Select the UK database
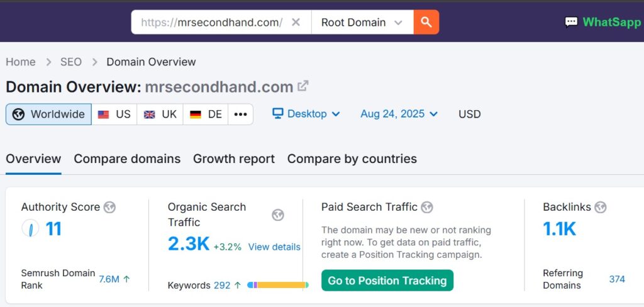644x307 pixels. pyautogui.click(x=160, y=114)
